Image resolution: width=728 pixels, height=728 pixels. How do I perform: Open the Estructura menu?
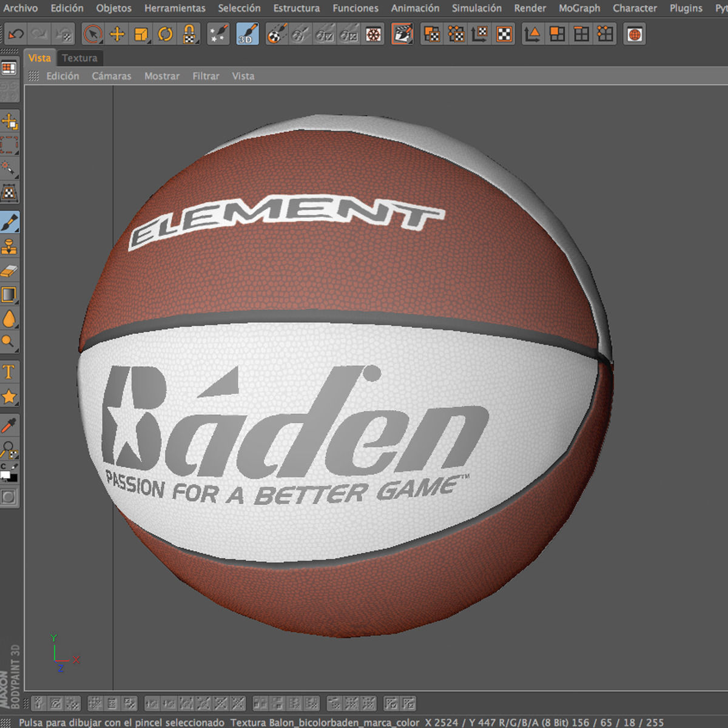pos(297,8)
